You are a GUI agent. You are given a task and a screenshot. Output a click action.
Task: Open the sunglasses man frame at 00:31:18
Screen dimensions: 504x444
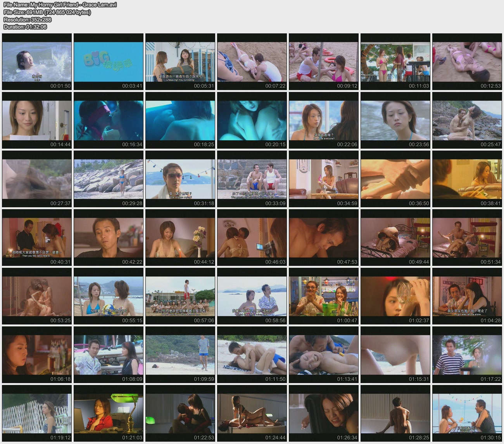[180, 179]
